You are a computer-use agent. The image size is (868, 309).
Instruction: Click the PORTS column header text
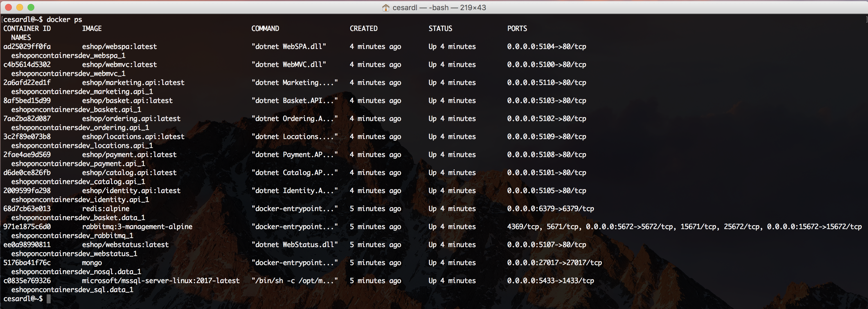tap(517, 29)
